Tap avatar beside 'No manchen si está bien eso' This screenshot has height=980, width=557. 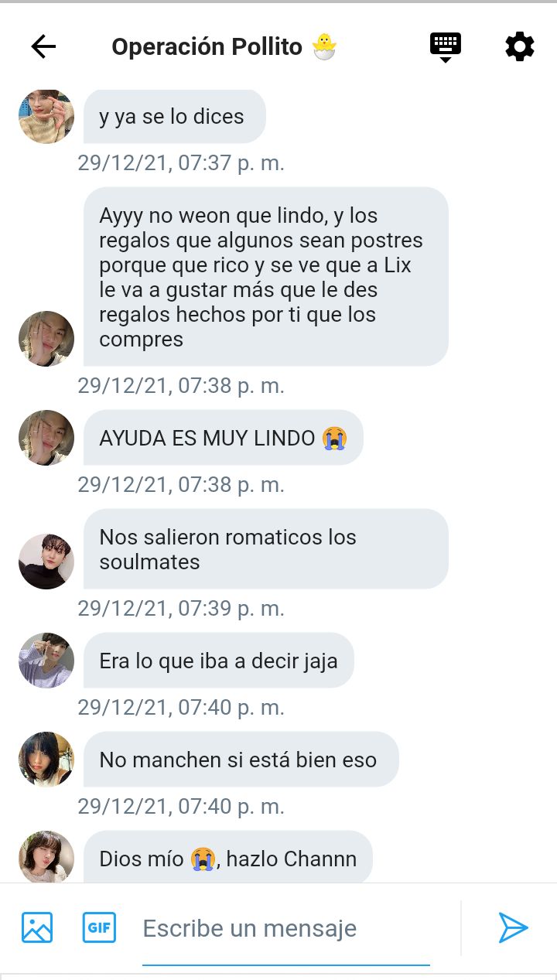click(x=46, y=760)
